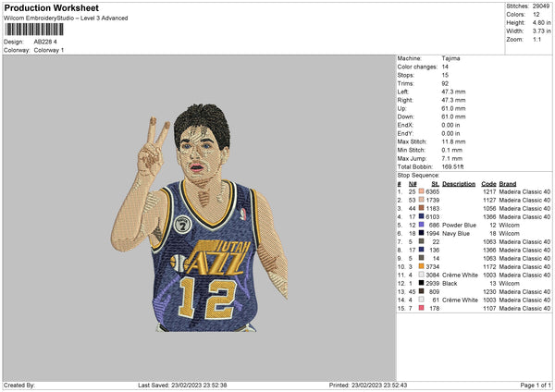This screenshot has width=555, height=392.
Task: Pick the Powder Blue swatch in stop 5
Action: [x=421, y=225]
